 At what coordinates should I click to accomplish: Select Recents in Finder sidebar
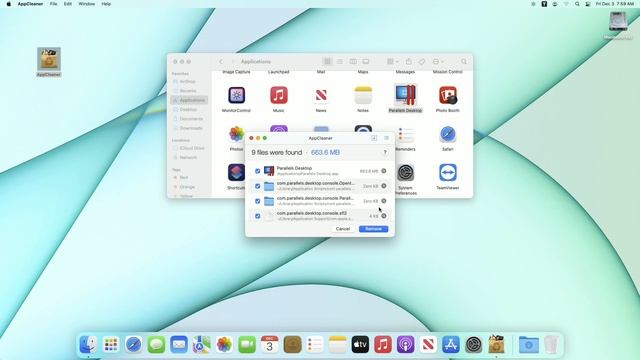pos(189,91)
